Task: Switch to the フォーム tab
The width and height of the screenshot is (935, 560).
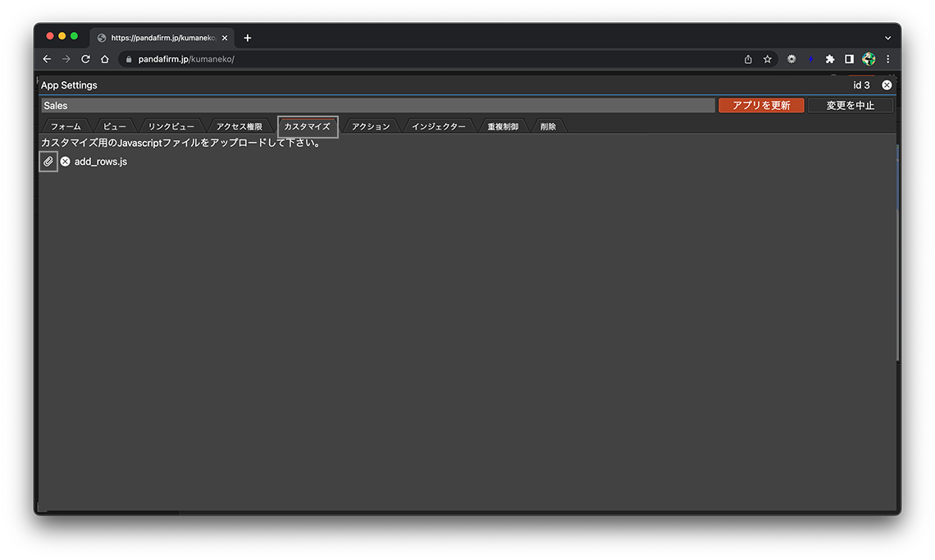Action: 66,127
